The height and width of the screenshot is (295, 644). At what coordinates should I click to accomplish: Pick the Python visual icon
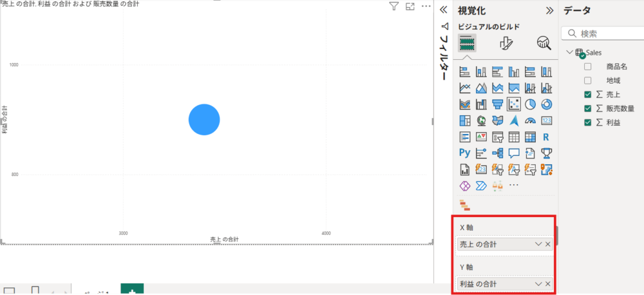point(465,152)
